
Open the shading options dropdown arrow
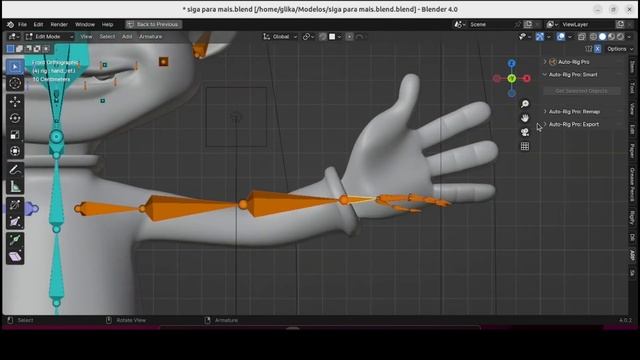click(x=629, y=37)
